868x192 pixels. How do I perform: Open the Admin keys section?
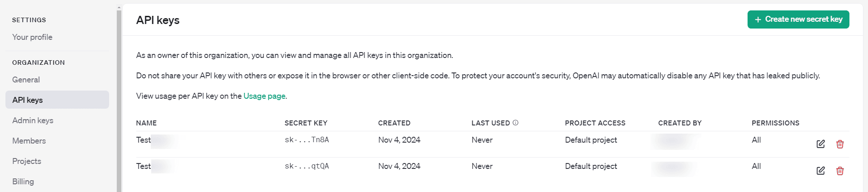click(33, 120)
